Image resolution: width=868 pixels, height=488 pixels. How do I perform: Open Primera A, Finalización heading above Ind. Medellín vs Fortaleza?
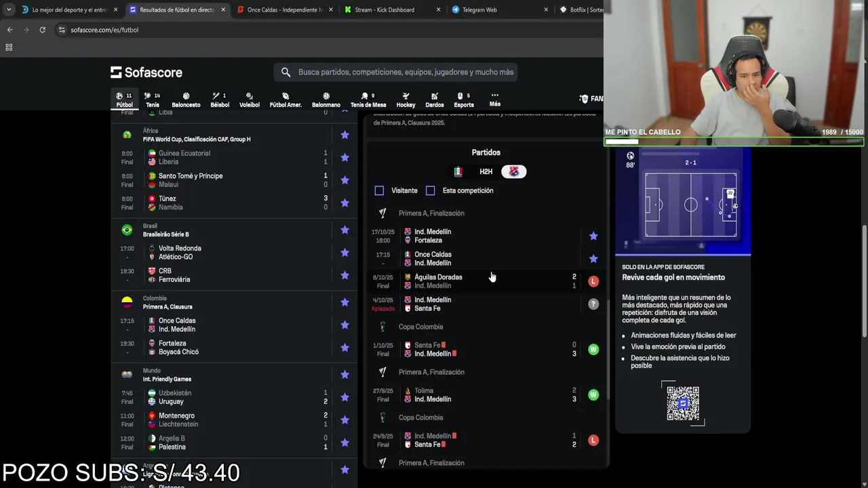[431, 213]
